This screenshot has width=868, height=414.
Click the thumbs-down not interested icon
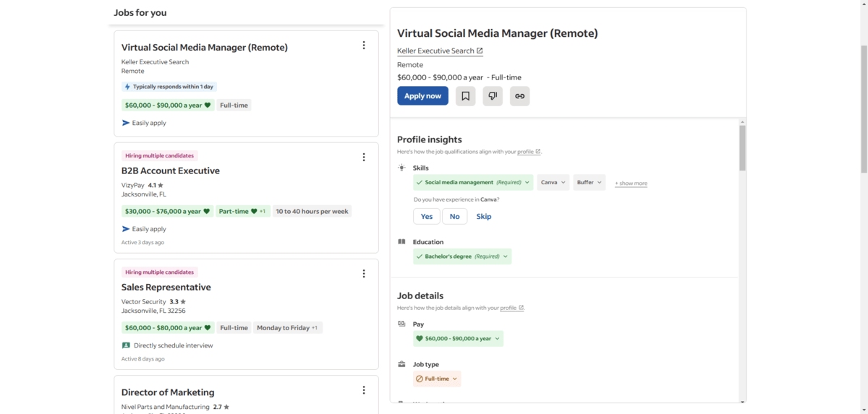[493, 96]
